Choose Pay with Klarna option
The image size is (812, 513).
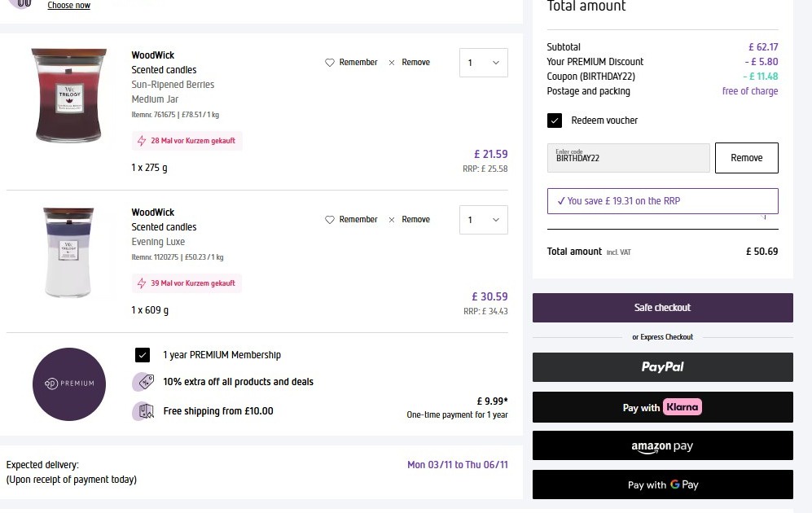click(662, 407)
